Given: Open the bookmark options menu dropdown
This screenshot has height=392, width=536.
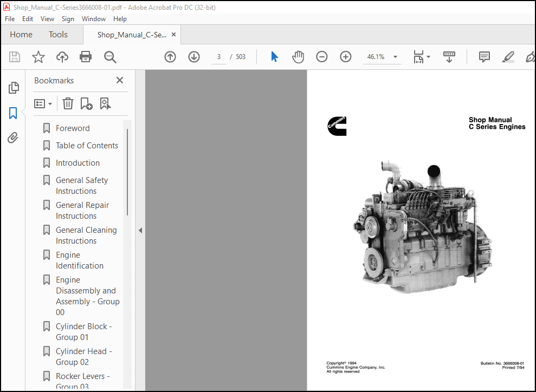Looking at the screenshot, I should pyautogui.click(x=43, y=103).
